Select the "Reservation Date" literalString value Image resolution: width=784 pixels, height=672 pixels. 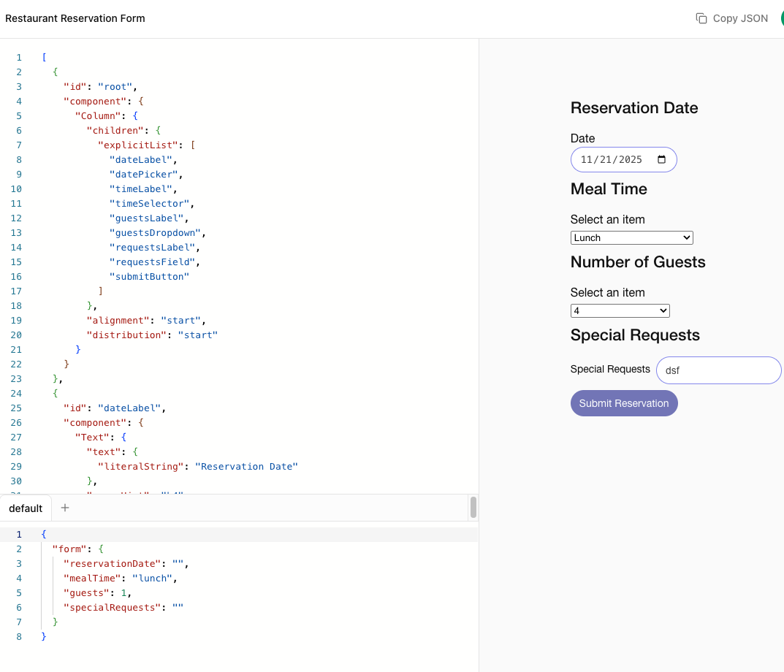[x=248, y=466]
